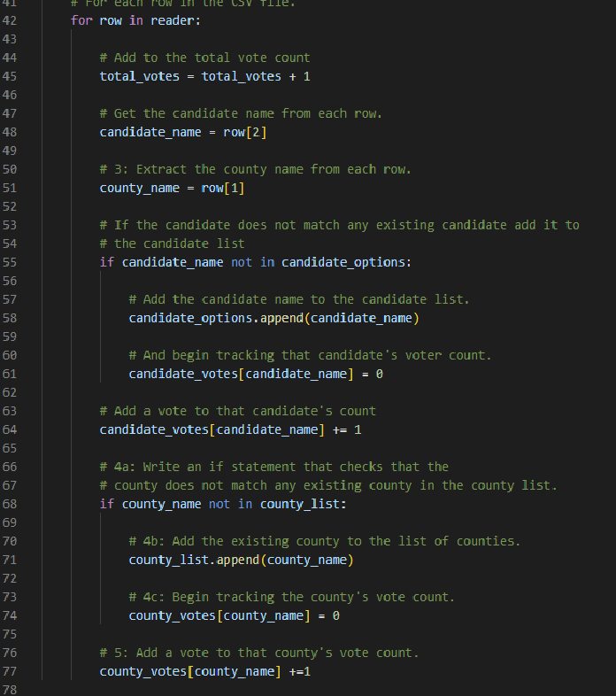
Task: Click '+=1' at end of line 77
Action: click(299, 671)
